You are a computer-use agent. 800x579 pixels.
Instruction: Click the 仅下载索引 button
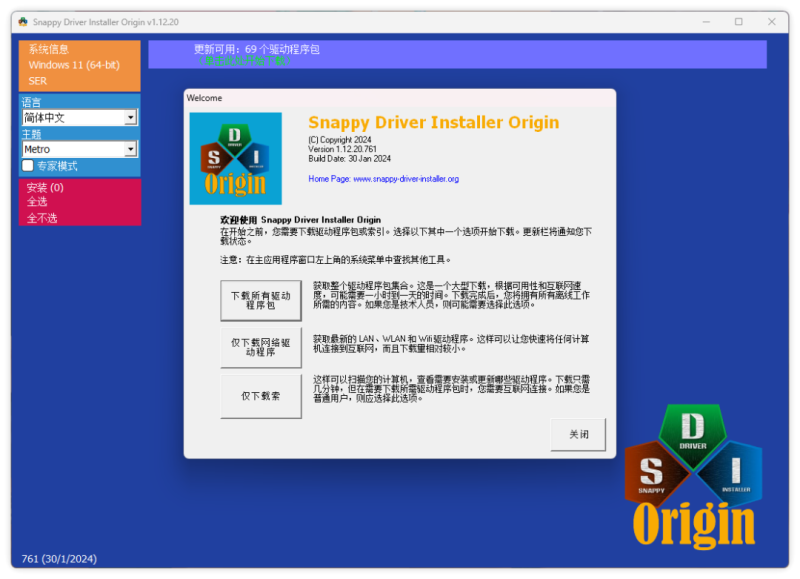(260, 395)
